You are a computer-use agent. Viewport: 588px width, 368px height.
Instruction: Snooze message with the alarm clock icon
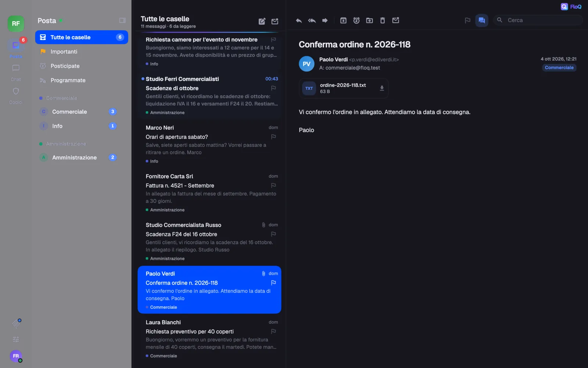pyautogui.click(x=356, y=21)
